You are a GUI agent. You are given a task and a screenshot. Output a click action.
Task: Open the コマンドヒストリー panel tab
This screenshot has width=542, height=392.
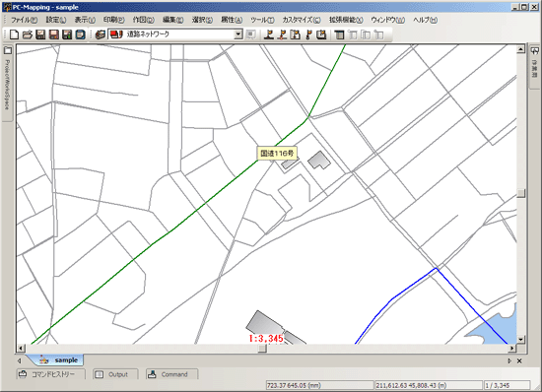[51, 374]
